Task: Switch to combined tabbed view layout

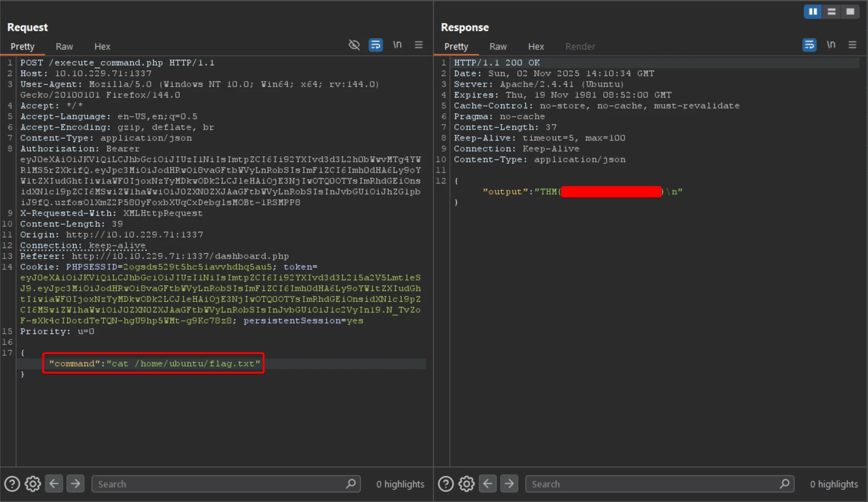Action: pos(850,11)
